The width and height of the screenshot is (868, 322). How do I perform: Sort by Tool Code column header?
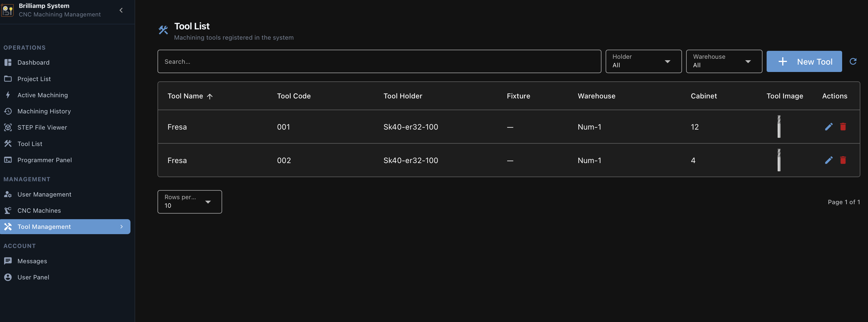294,96
